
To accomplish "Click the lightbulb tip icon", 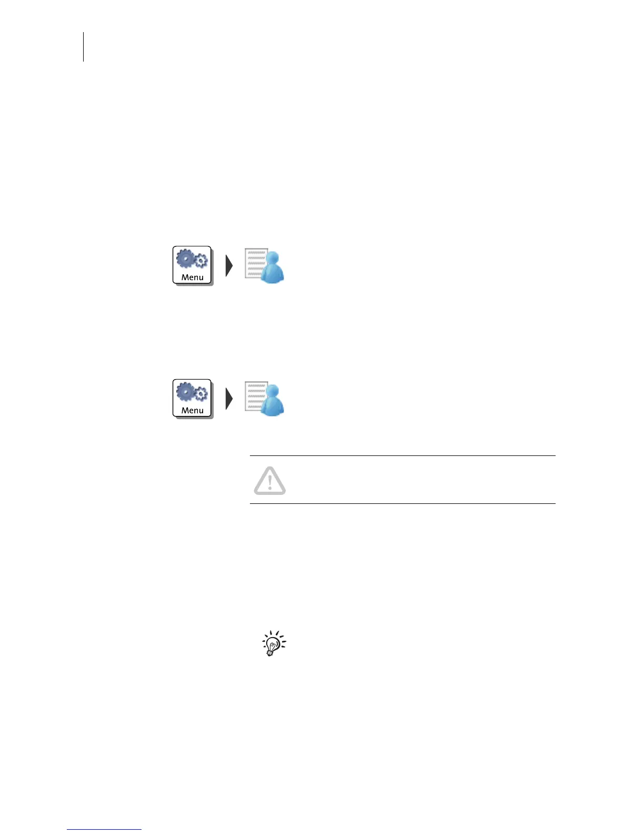I will coord(274,643).
